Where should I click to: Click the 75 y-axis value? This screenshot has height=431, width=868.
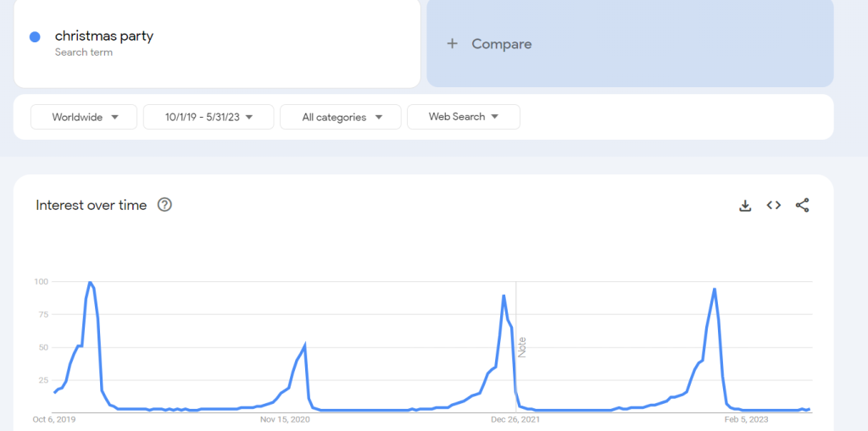[44, 314]
